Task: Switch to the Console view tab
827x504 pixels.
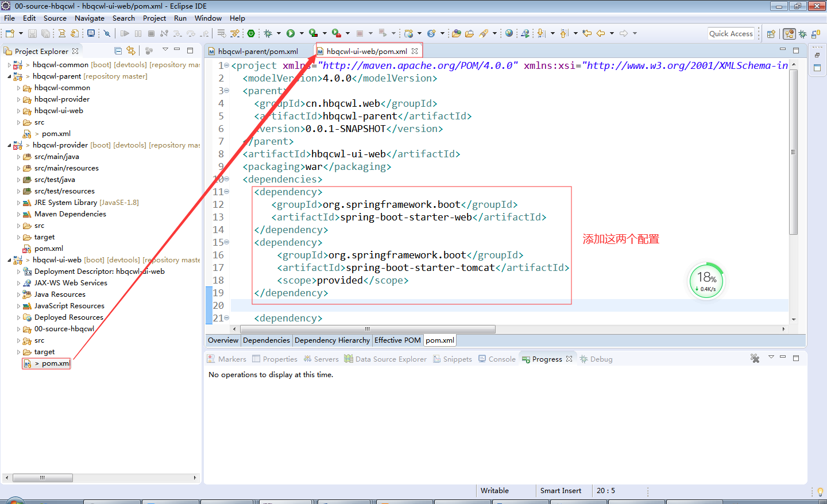Action: pos(497,359)
